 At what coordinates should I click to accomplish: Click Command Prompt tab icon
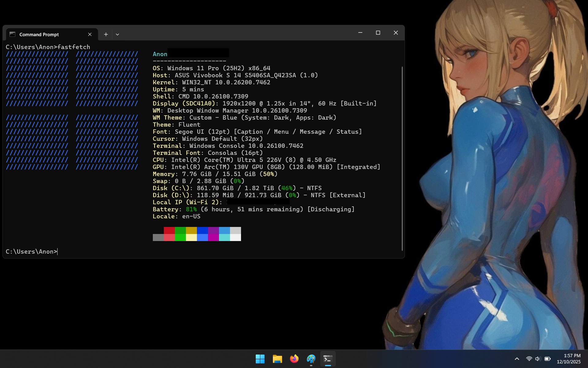[x=12, y=34]
